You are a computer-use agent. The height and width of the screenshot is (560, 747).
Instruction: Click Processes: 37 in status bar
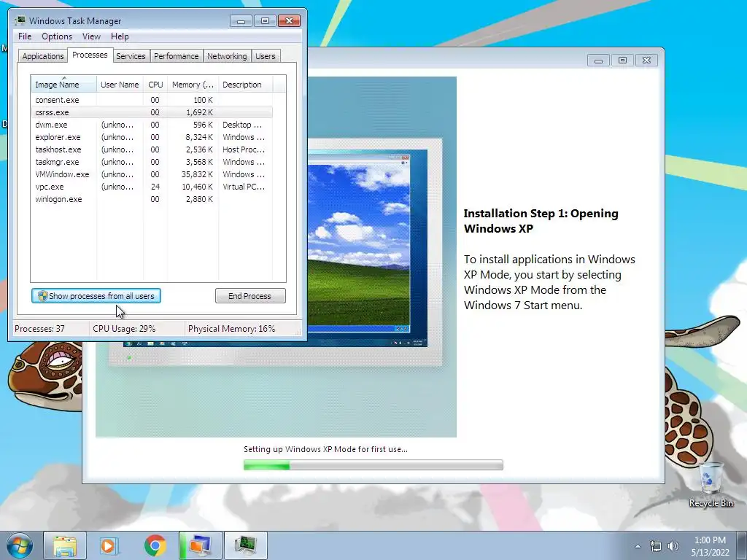click(39, 329)
